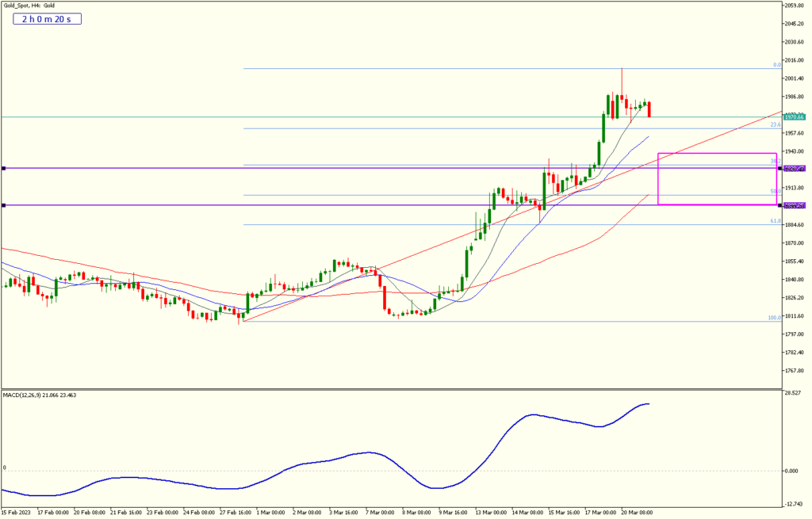
Task: Select the upper purple line's left anchor handle
Action: 4,168
